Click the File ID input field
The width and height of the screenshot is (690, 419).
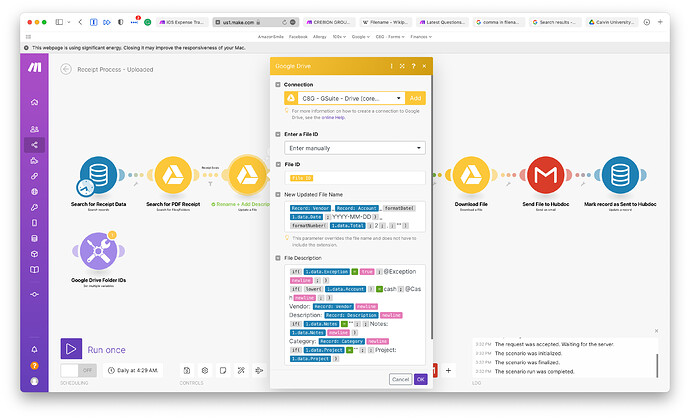[x=355, y=178]
